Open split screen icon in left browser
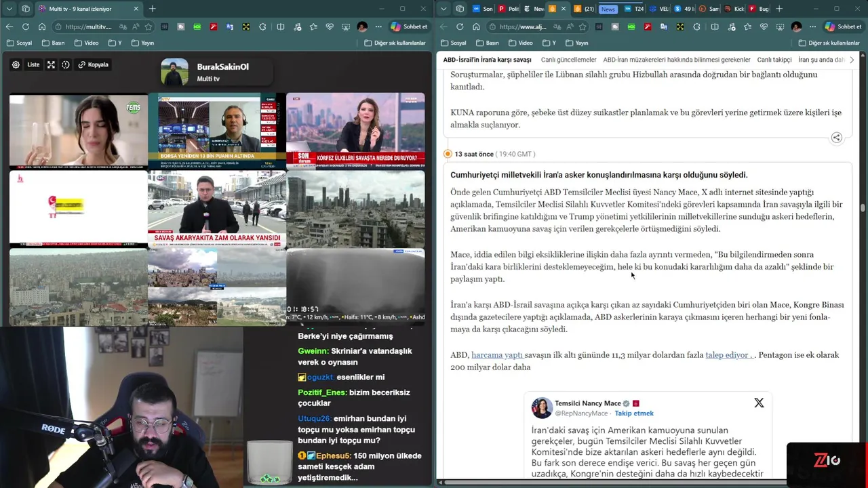 pos(281,26)
